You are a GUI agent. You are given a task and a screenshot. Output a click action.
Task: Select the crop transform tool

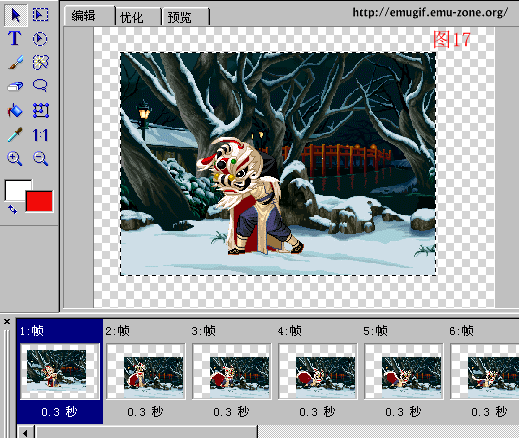point(41,111)
